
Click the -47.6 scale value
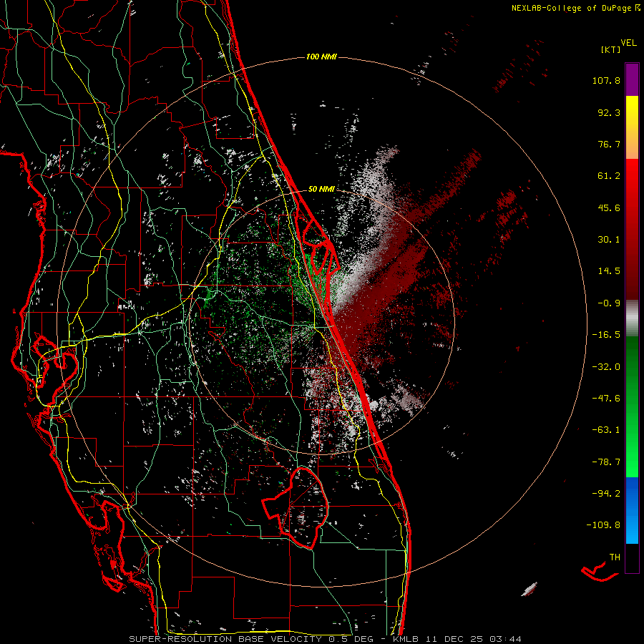[606, 399]
